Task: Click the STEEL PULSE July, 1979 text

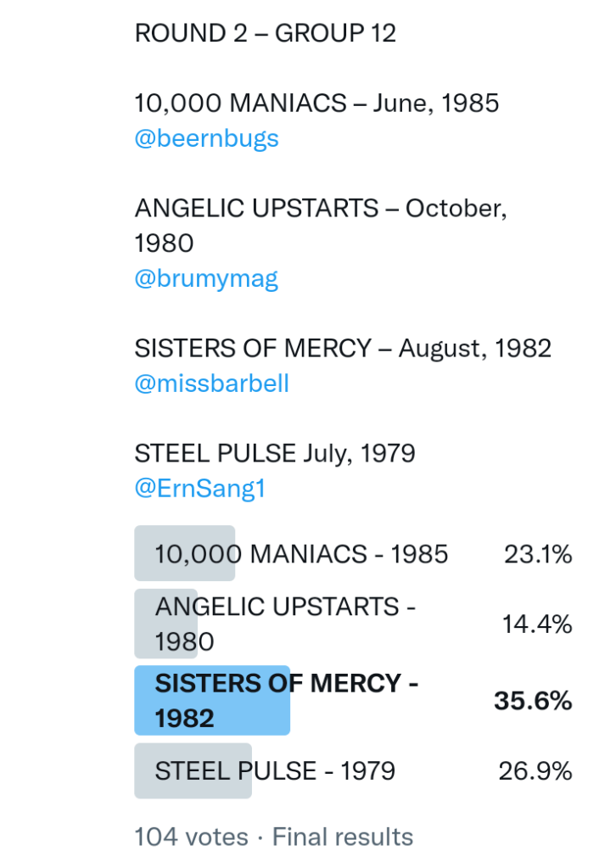Action: click(275, 453)
